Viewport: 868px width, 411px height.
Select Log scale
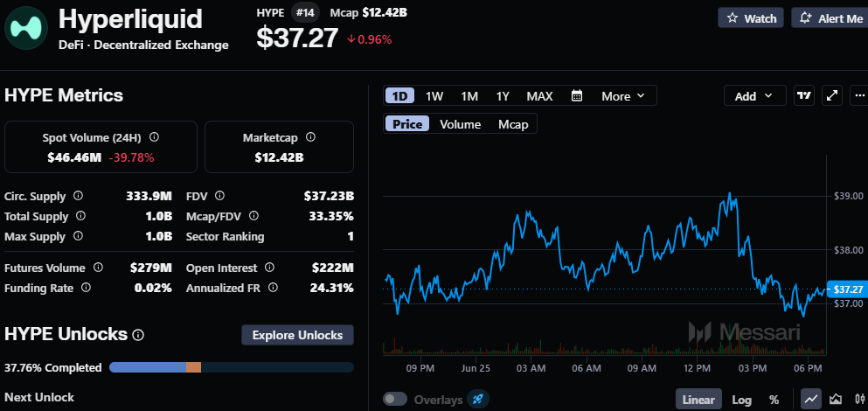(x=741, y=400)
